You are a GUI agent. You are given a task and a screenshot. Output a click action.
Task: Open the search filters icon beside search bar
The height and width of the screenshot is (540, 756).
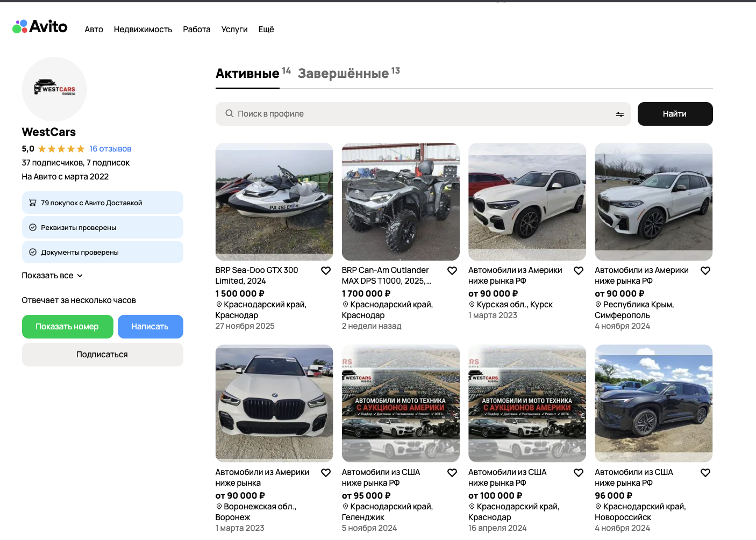619,114
